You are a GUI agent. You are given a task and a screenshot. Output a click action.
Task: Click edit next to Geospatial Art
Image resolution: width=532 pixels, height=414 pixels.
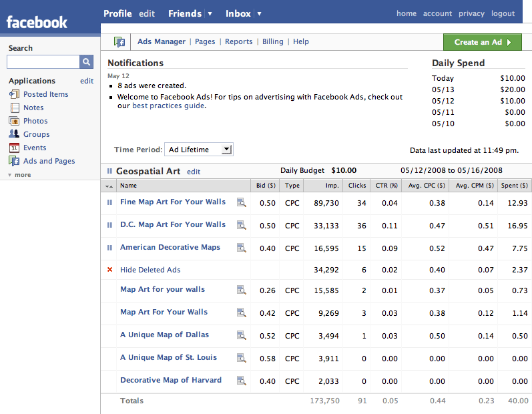coord(194,172)
